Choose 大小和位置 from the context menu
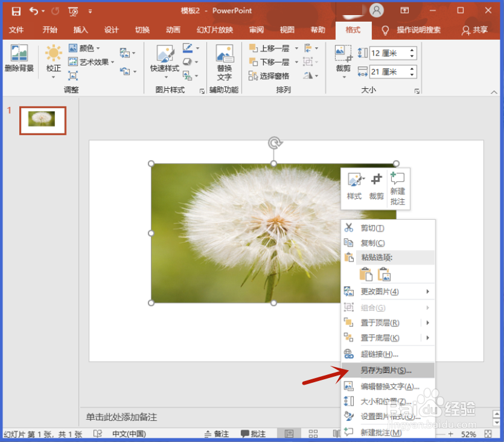This screenshot has height=442, width=504. point(388,401)
